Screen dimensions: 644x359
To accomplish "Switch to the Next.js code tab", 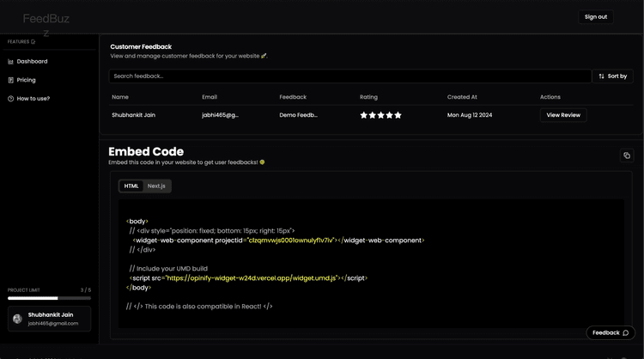I will 156,186.
